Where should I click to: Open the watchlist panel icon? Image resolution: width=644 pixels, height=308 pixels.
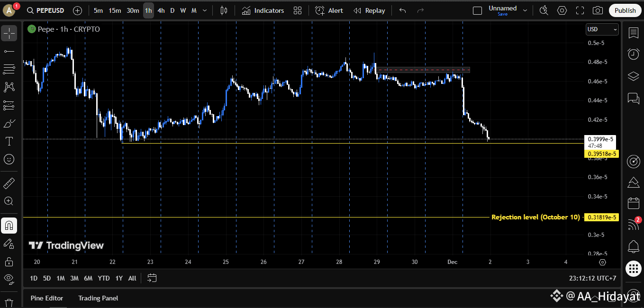(x=634, y=33)
